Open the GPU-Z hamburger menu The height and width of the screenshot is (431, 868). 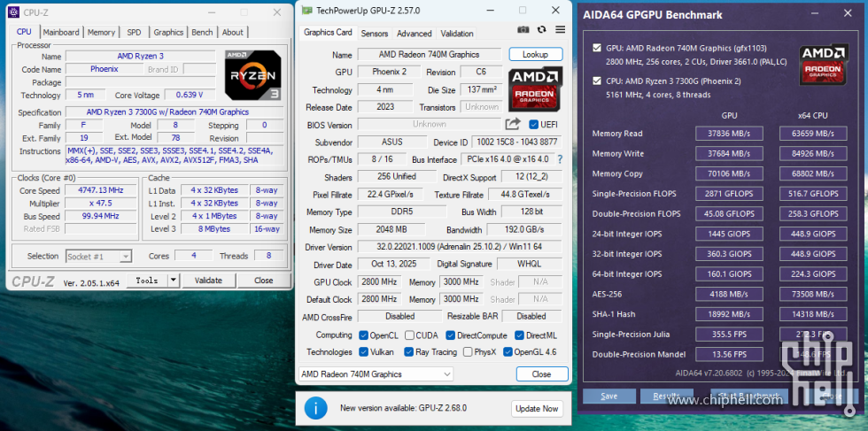pyautogui.click(x=560, y=29)
